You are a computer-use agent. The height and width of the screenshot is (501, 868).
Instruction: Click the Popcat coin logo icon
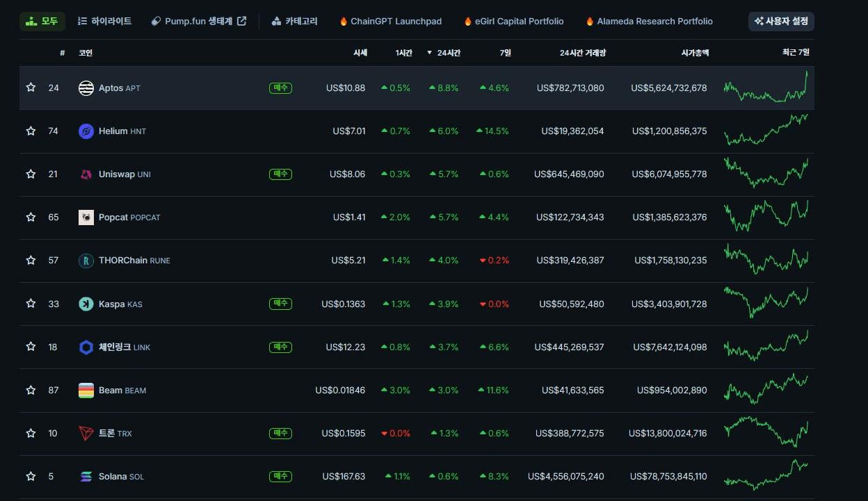tap(86, 217)
